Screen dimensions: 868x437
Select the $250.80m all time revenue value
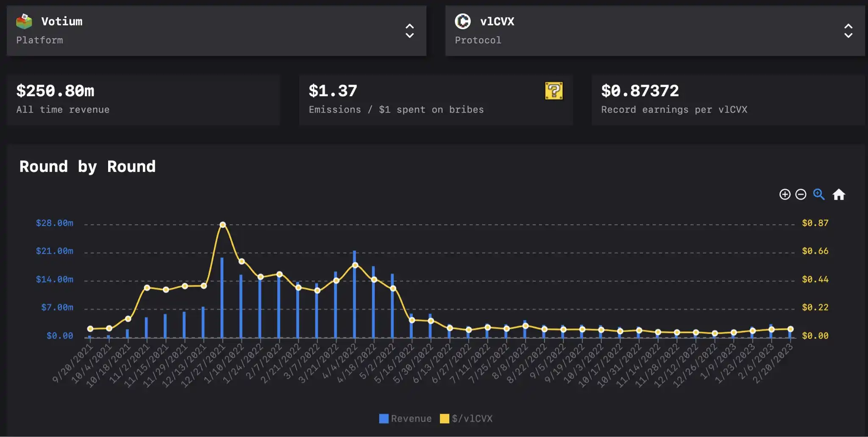(55, 91)
